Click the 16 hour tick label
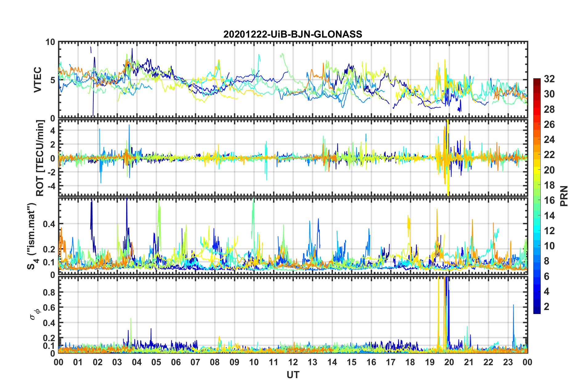The height and width of the screenshot is (392, 586). [371, 362]
